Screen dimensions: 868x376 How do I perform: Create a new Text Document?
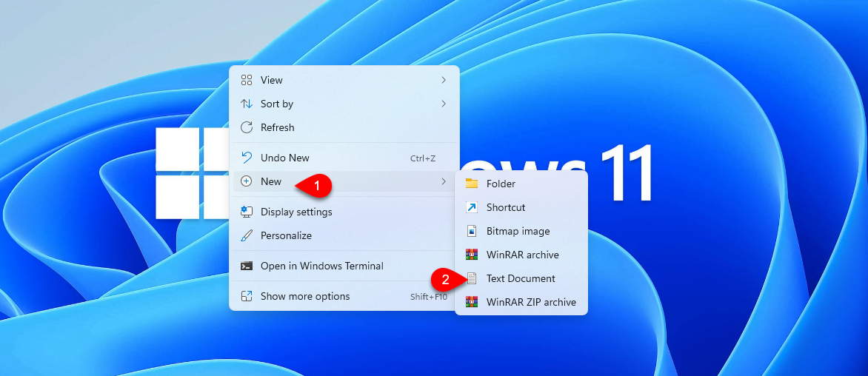pos(521,279)
